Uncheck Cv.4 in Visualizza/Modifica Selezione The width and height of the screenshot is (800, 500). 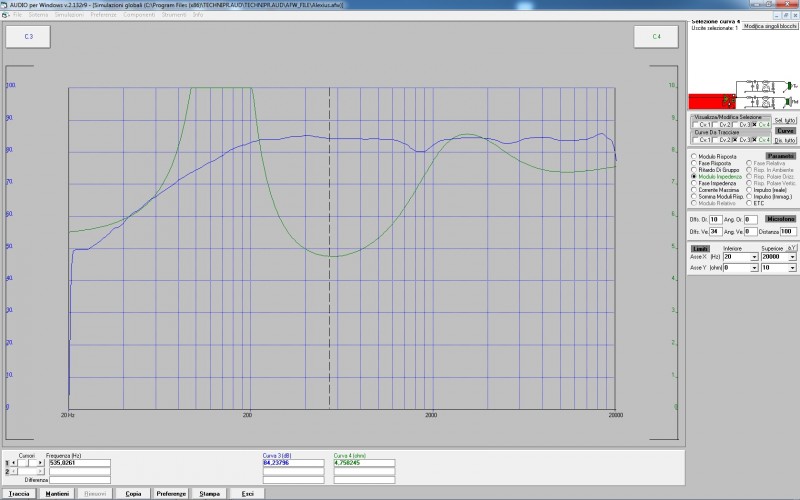(761, 124)
